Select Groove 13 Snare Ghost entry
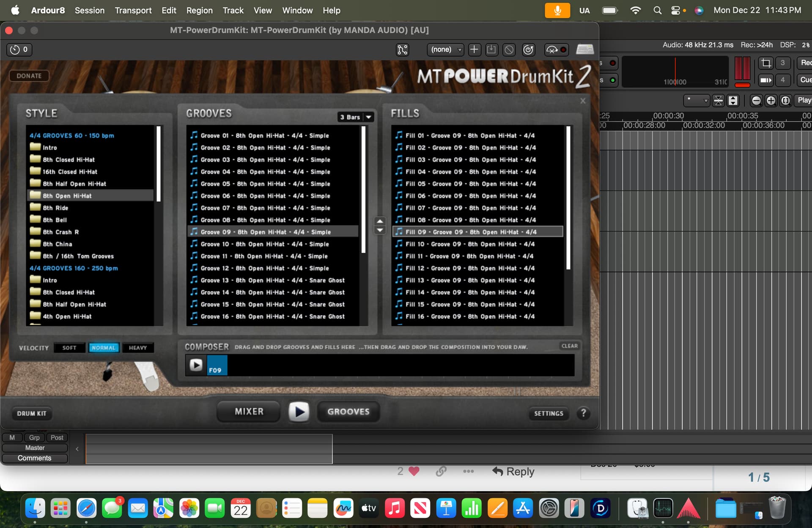 pyautogui.click(x=272, y=280)
